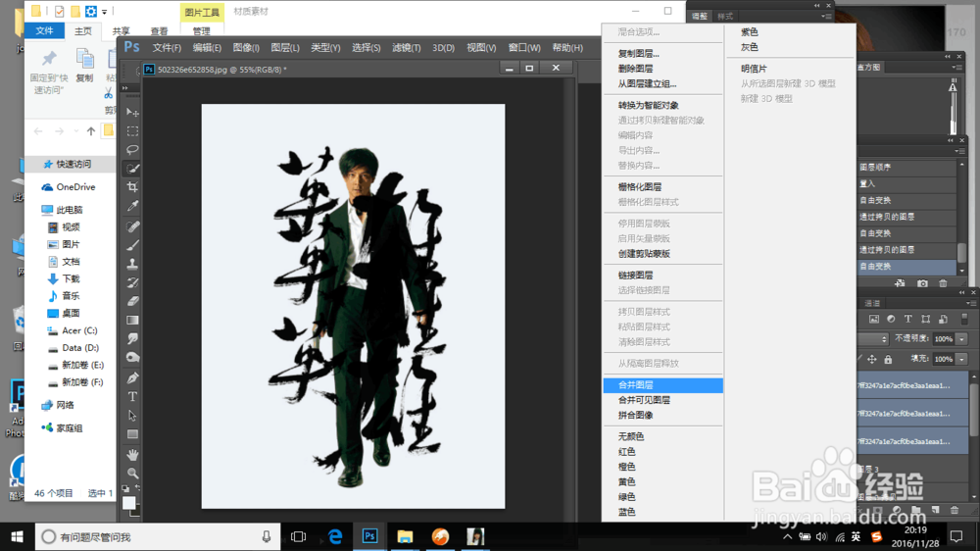Open Acer (C:) drive in Explorer
The height and width of the screenshot is (551, 980).
pyautogui.click(x=73, y=330)
